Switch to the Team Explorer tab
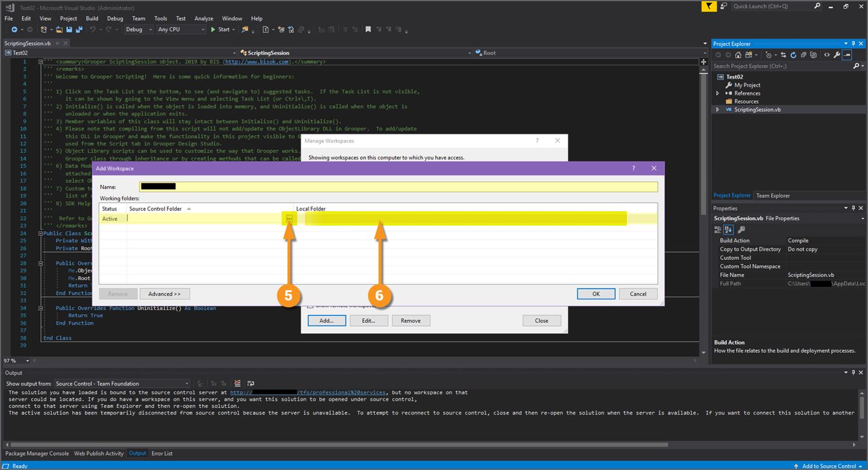 coord(773,195)
